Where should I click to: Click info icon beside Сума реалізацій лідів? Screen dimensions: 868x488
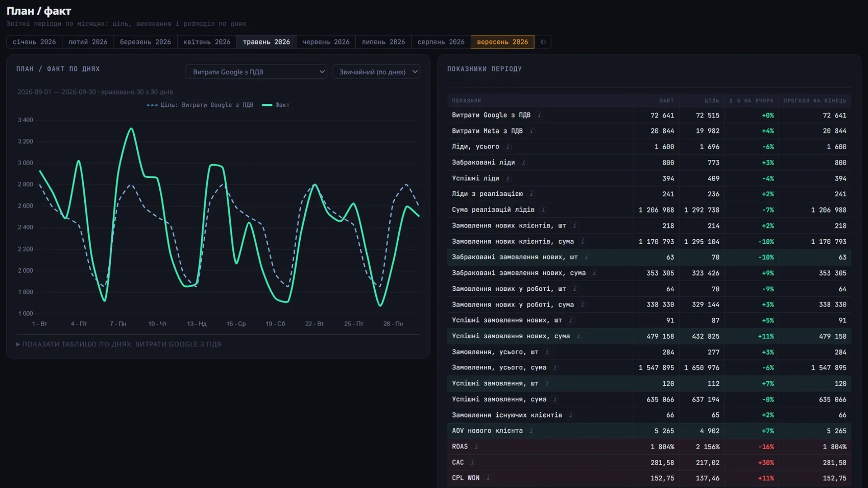click(x=543, y=210)
